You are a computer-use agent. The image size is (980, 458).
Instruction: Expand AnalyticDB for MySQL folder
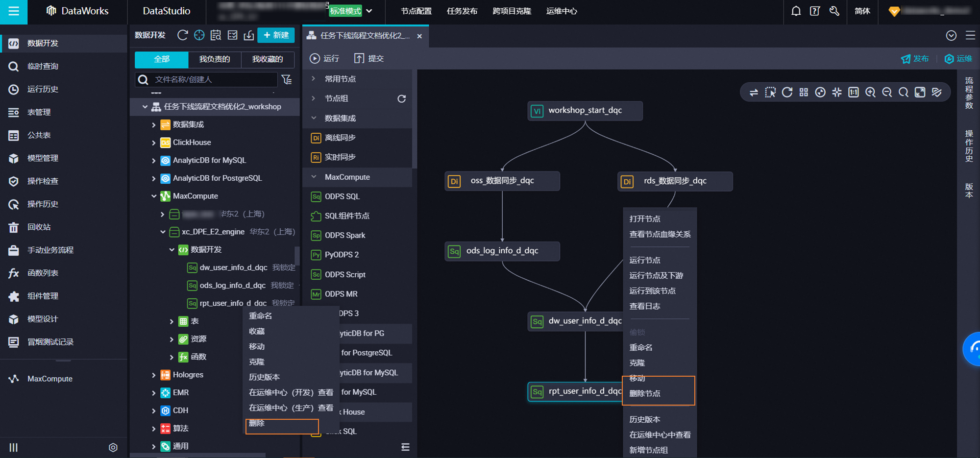click(153, 161)
